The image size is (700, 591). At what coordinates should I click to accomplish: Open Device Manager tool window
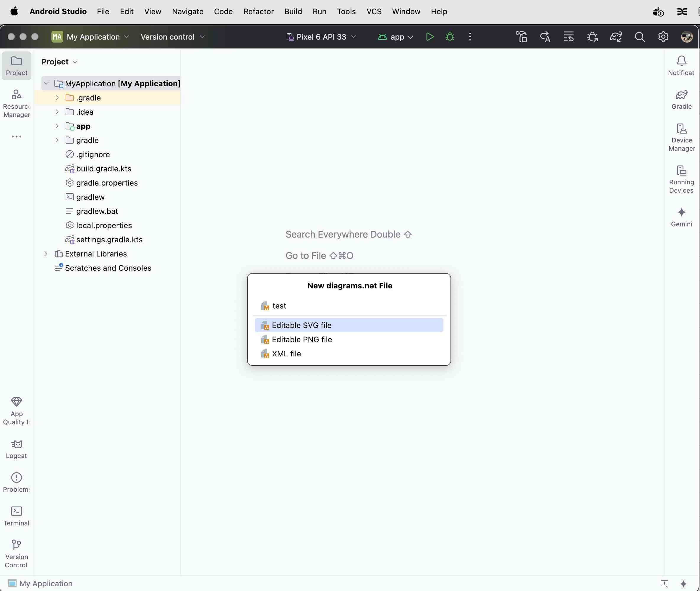[x=682, y=137]
